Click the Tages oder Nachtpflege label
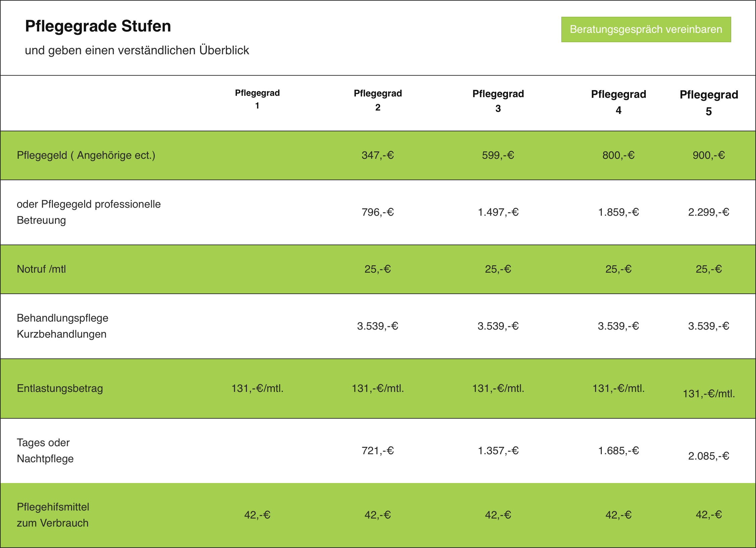 [45, 451]
